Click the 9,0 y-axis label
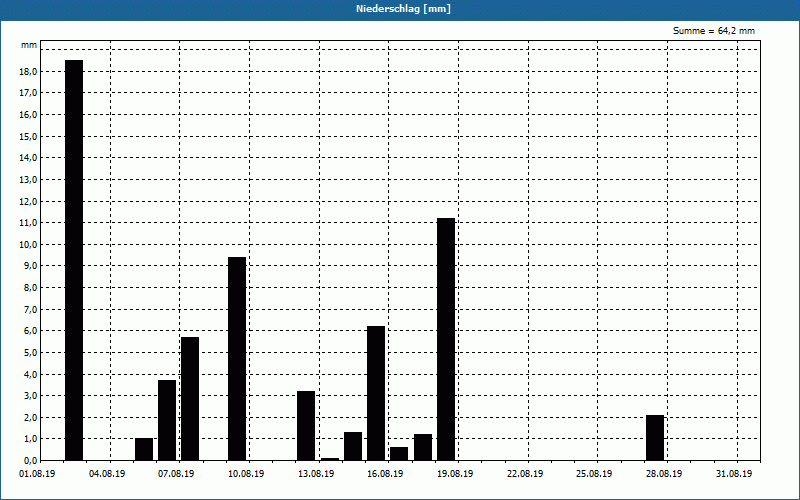Viewport: 800px width, 500px height. coord(29,266)
